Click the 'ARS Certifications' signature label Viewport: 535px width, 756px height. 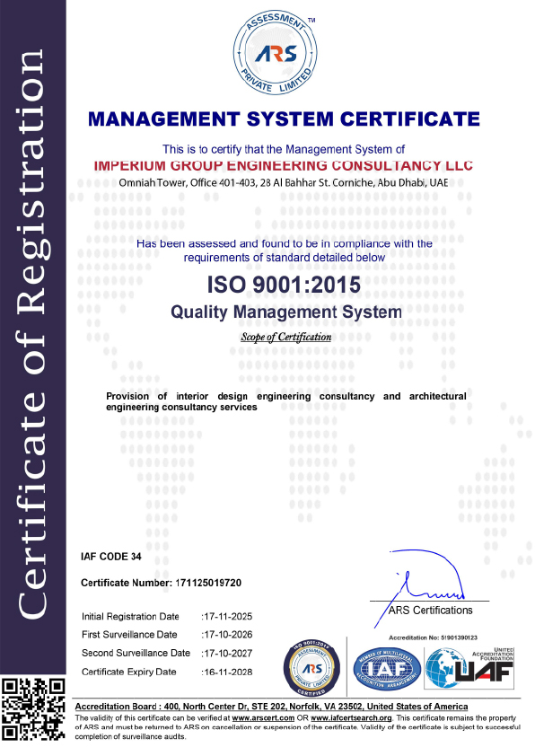(430, 611)
